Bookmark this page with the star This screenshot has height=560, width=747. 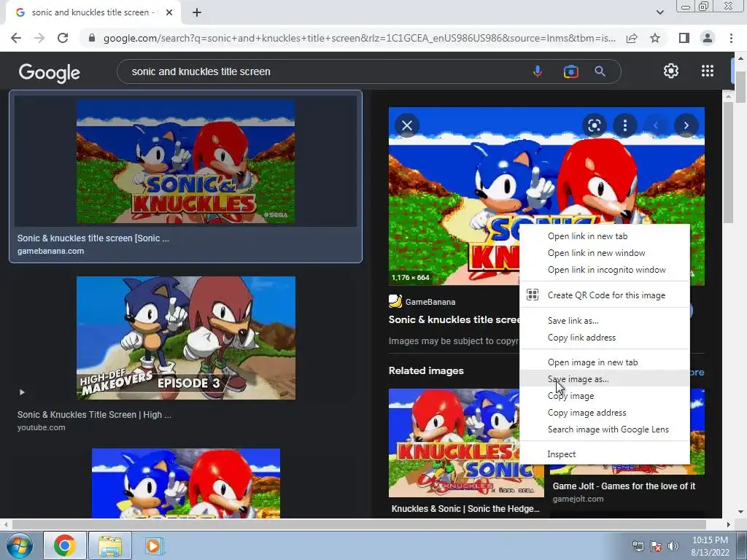tap(655, 38)
